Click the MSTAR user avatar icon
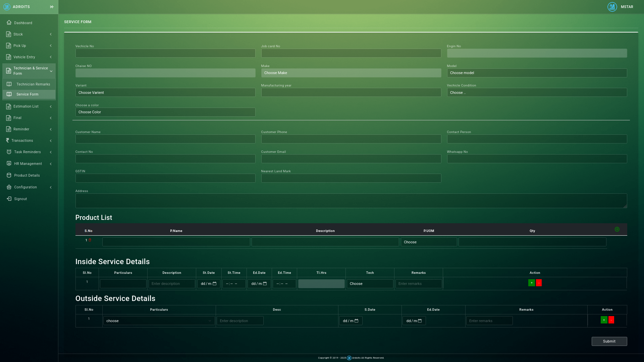This screenshot has width=644, height=362. (612, 7)
